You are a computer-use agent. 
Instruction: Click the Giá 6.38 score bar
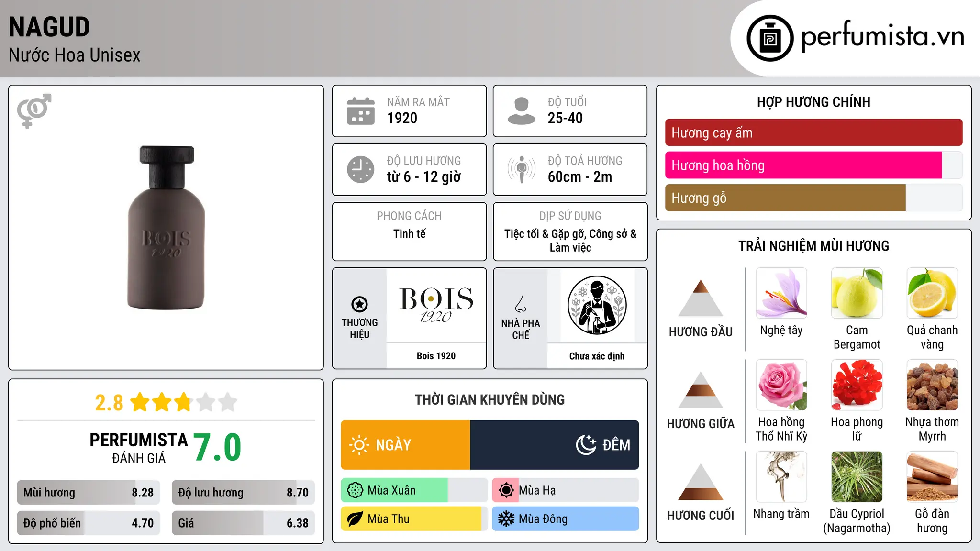pos(243,523)
